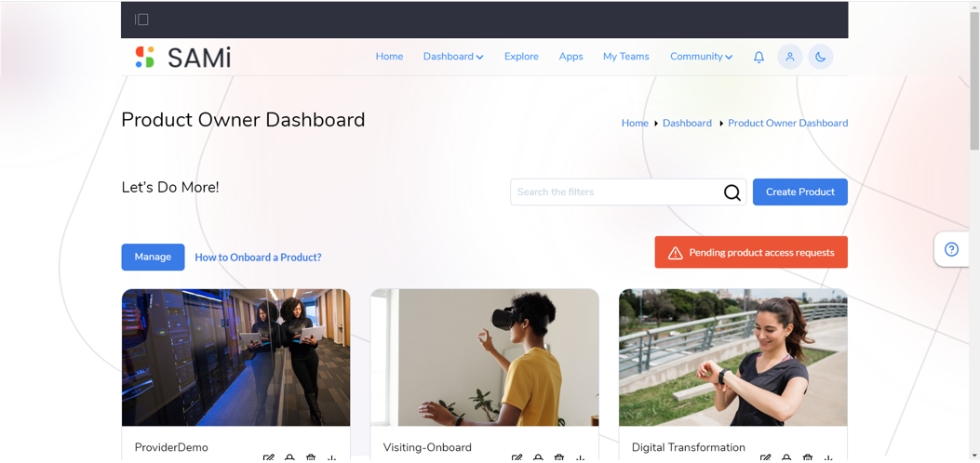
Task: Open the notifications bell
Action: pos(758,57)
